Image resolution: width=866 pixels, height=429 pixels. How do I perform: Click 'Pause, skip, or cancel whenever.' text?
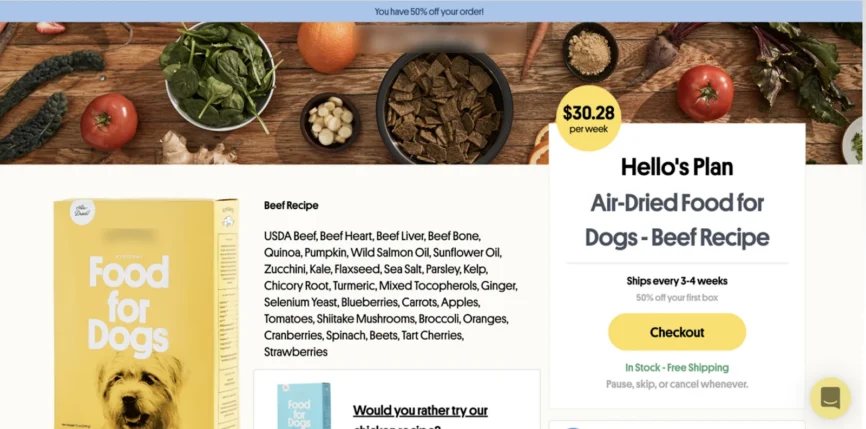pyautogui.click(x=677, y=384)
